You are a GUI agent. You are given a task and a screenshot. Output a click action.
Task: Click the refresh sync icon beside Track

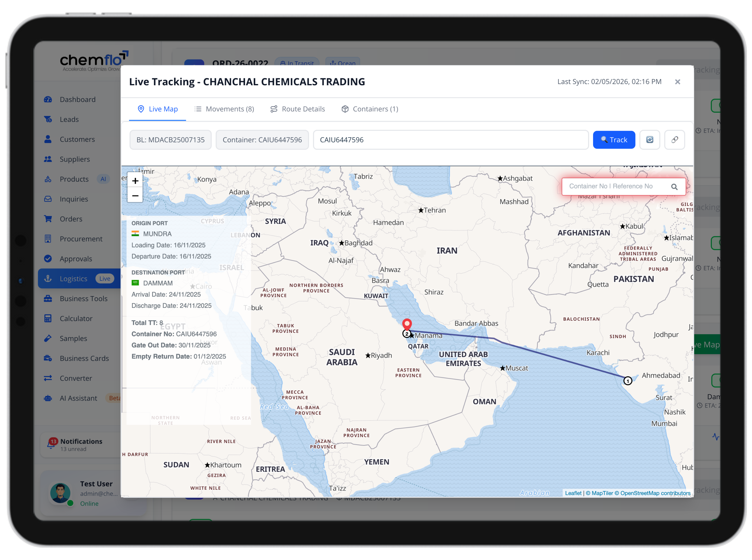[650, 140]
